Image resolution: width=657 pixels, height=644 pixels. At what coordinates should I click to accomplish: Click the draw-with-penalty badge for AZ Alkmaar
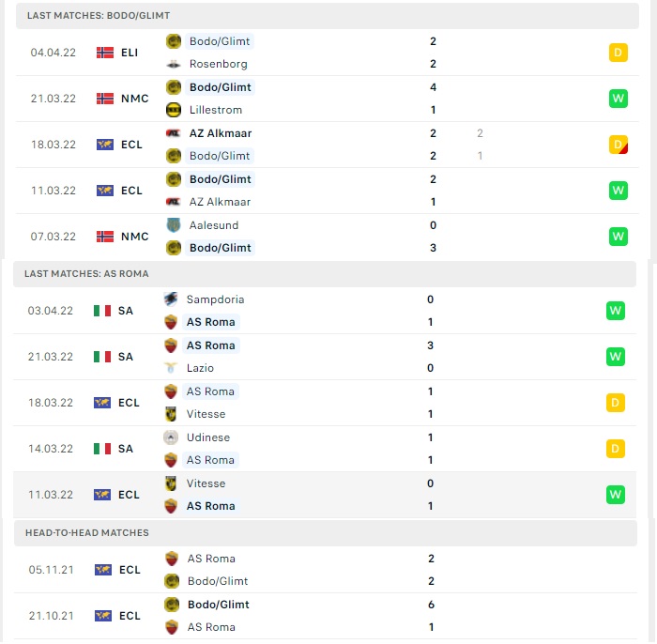[618, 145]
